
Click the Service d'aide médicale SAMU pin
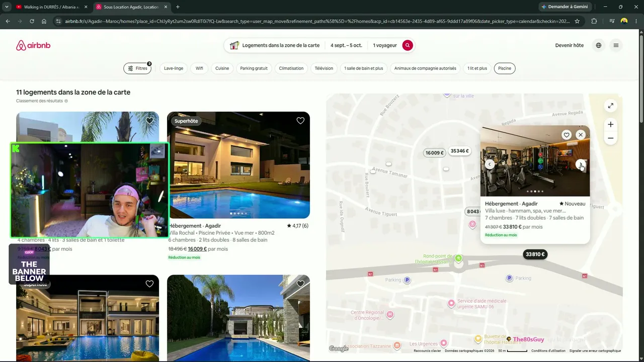click(x=451, y=303)
